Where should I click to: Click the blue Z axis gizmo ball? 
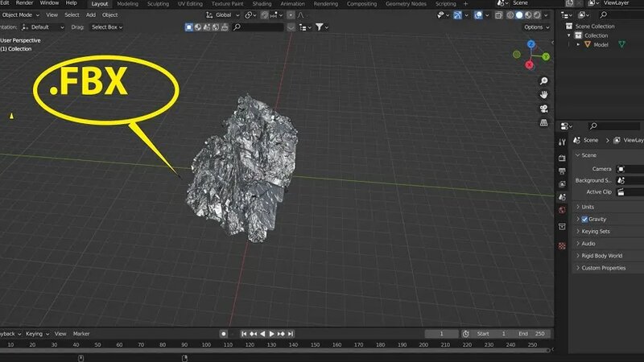pyautogui.click(x=531, y=44)
